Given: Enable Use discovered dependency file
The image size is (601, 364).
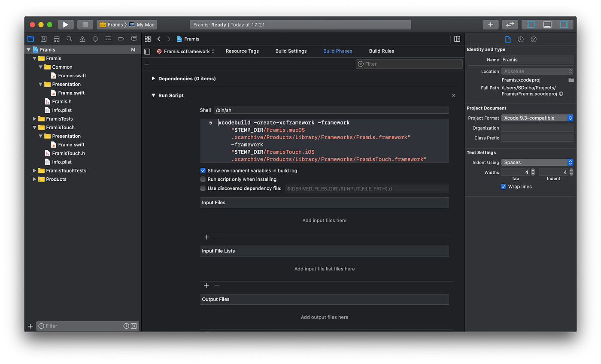Looking at the screenshot, I should tap(203, 188).
